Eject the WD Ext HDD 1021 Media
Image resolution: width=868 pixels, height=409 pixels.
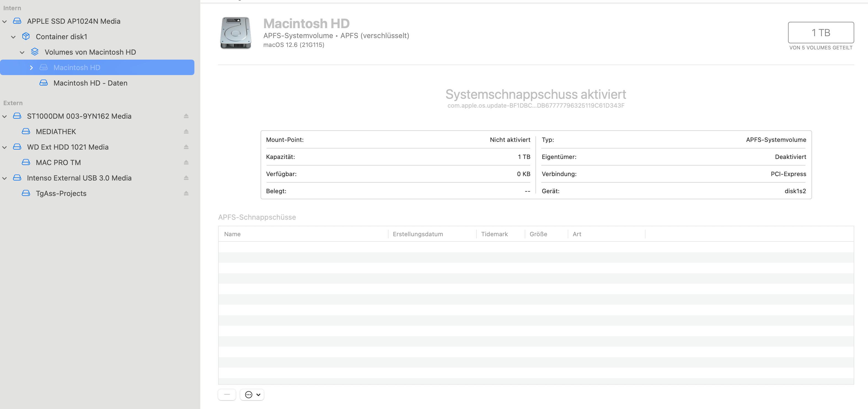(x=186, y=147)
